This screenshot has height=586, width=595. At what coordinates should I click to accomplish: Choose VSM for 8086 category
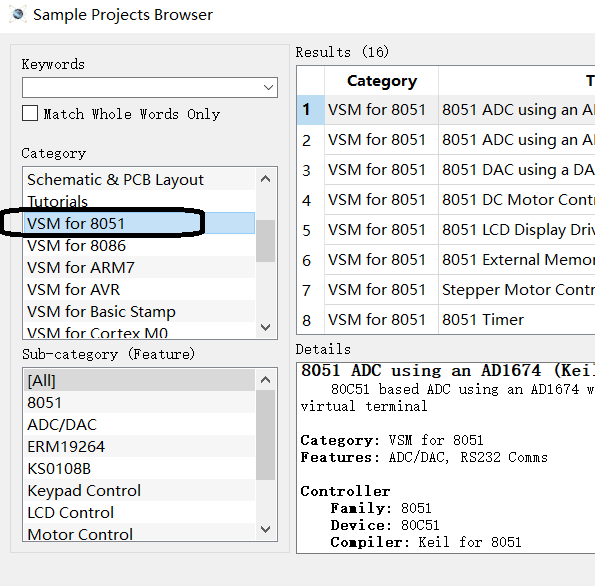[139, 246]
